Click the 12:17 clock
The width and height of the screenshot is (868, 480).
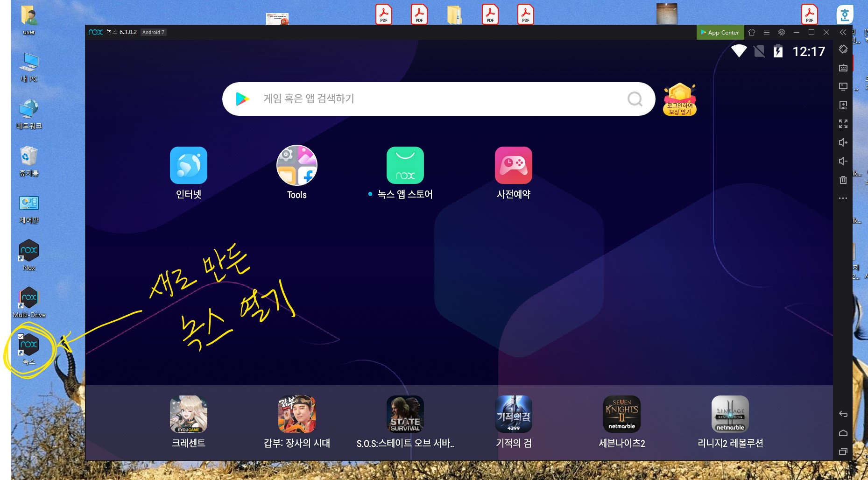809,51
